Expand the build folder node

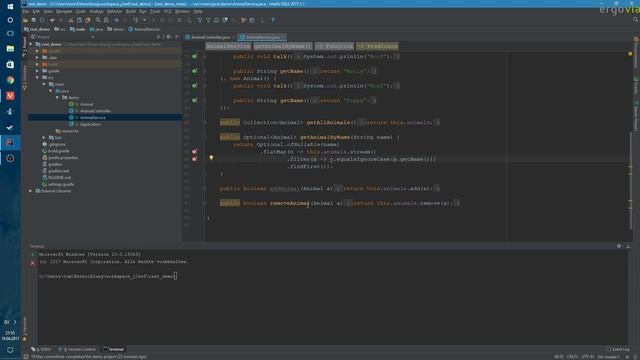[37, 64]
